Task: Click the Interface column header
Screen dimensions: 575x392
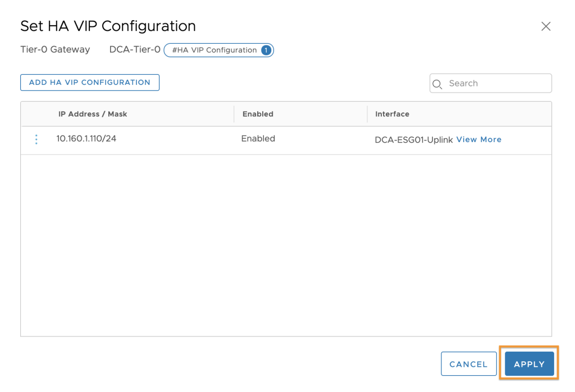Action: (x=392, y=114)
